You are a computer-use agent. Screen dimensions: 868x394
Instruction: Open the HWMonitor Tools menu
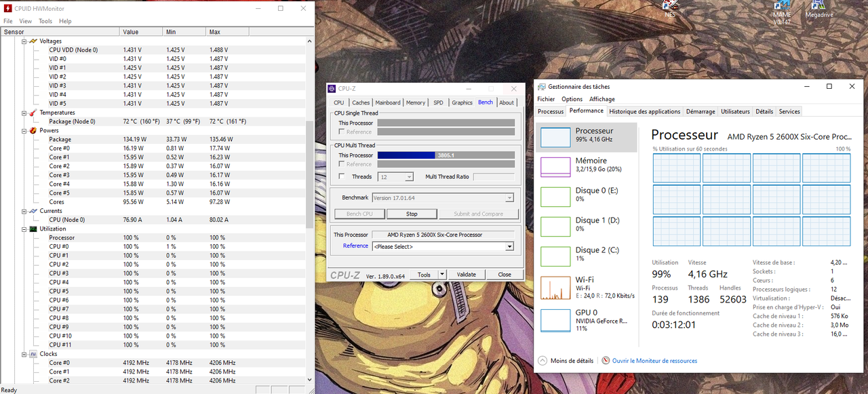pyautogui.click(x=45, y=21)
